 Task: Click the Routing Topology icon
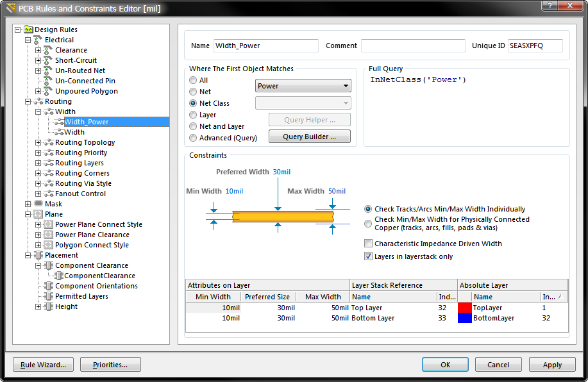pyautogui.click(x=49, y=142)
